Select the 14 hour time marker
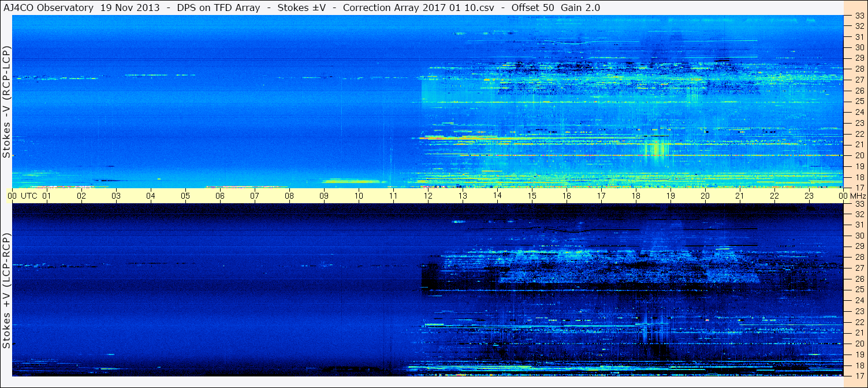 (497, 196)
